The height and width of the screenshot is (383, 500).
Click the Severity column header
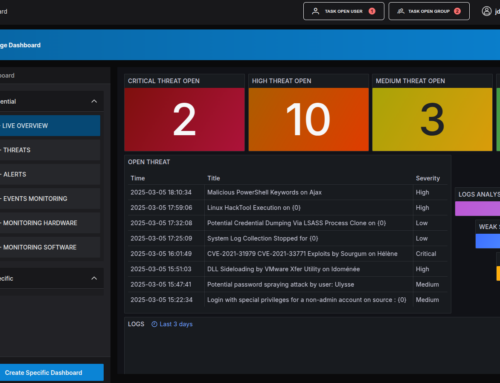[x=428, y=178]
